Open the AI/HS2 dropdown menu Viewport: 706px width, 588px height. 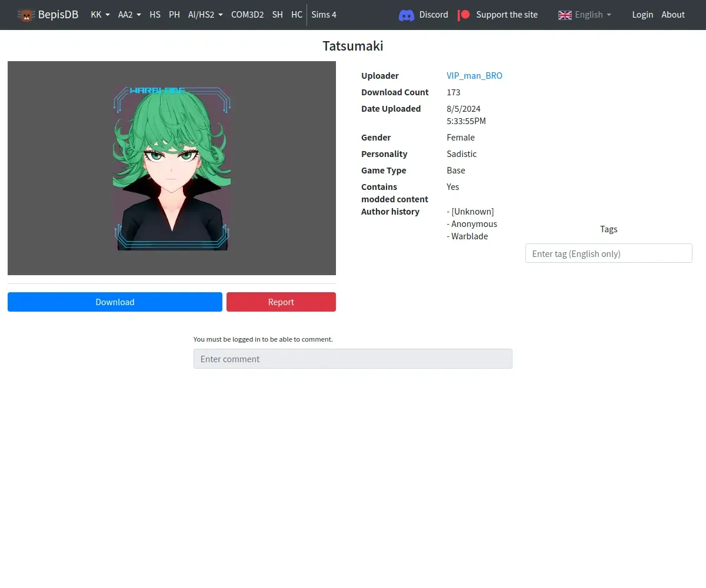click(205, 15)
